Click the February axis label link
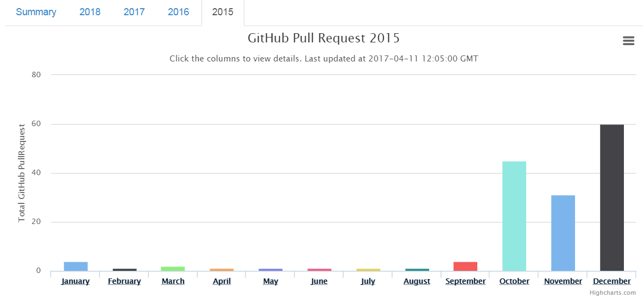The image size is (644, 298). click(x=124, y=282)
